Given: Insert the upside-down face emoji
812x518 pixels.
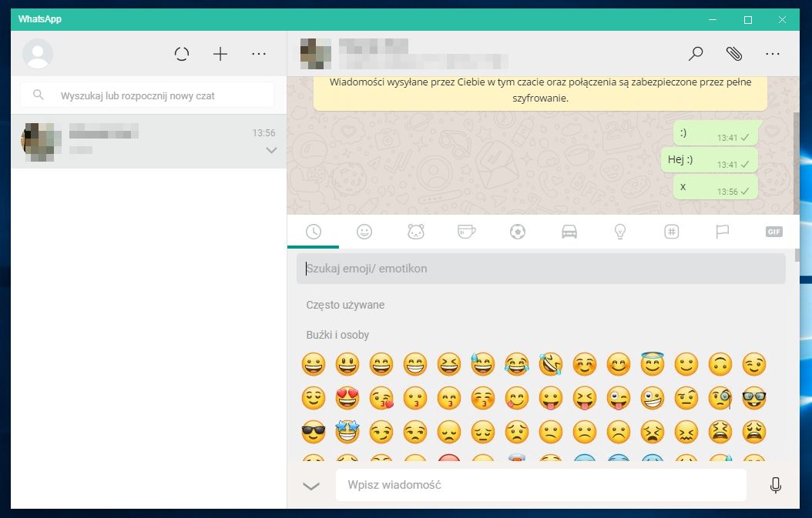Looking at the screenshot, I should 720,364.
